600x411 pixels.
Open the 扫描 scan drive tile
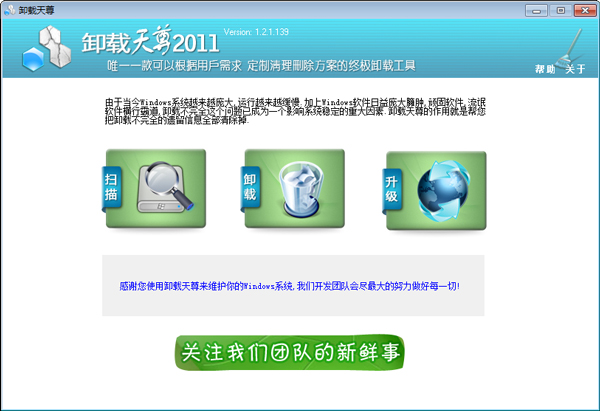pyautogui.click(x=155, y=189)
